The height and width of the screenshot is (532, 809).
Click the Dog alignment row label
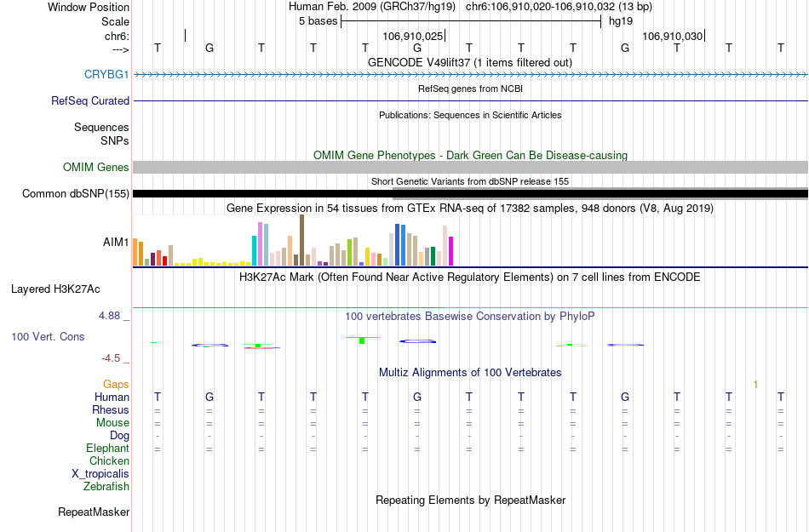point(119,436)
